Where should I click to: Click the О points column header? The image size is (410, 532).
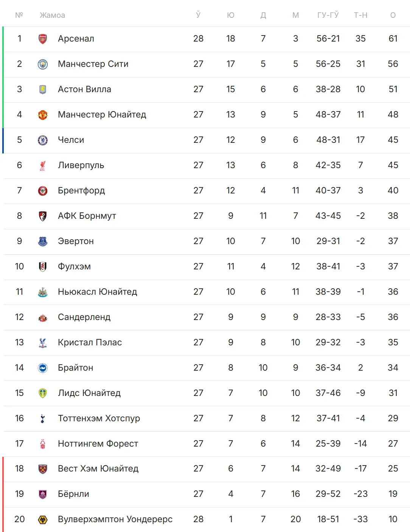tap(393, 15)
